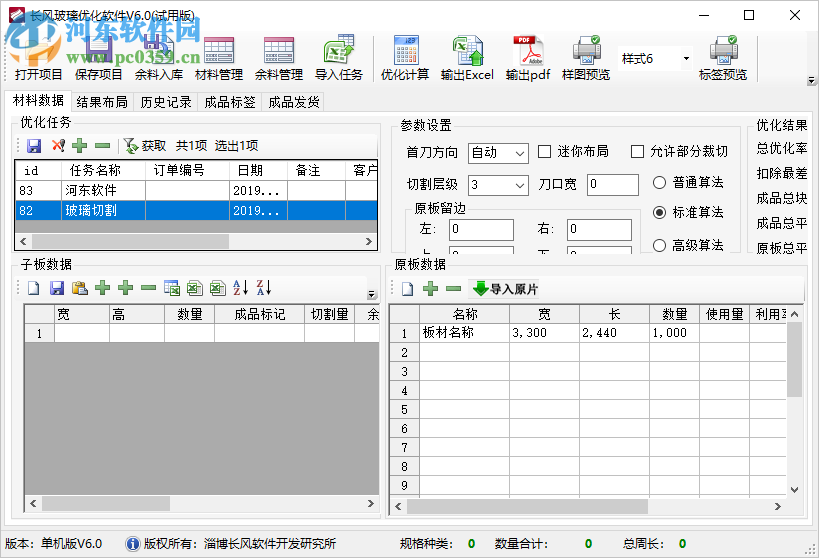Screen dimensions: 819x558
Task: Click the 板材名称 cell
Action: (x=464, y=333)
